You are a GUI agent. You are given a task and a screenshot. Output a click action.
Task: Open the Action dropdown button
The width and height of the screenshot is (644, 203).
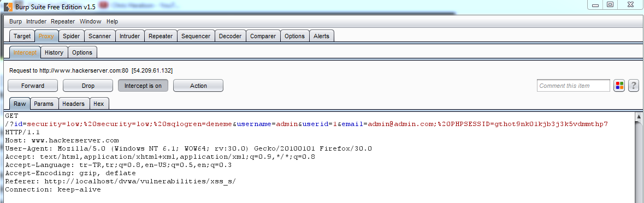[198, 86]
